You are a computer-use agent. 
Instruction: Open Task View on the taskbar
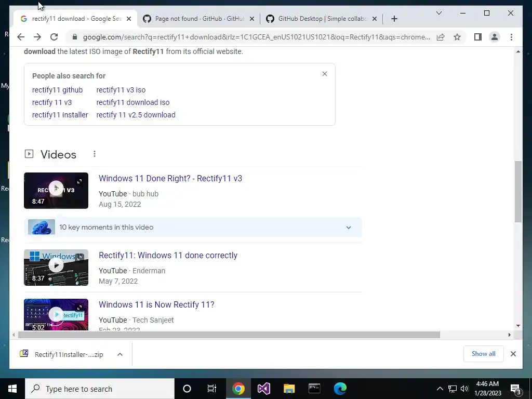point(212,389)
